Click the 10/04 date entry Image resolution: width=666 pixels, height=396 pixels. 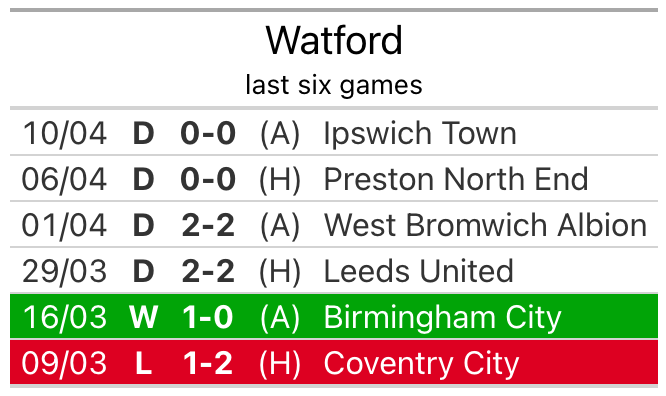(64, 133)
